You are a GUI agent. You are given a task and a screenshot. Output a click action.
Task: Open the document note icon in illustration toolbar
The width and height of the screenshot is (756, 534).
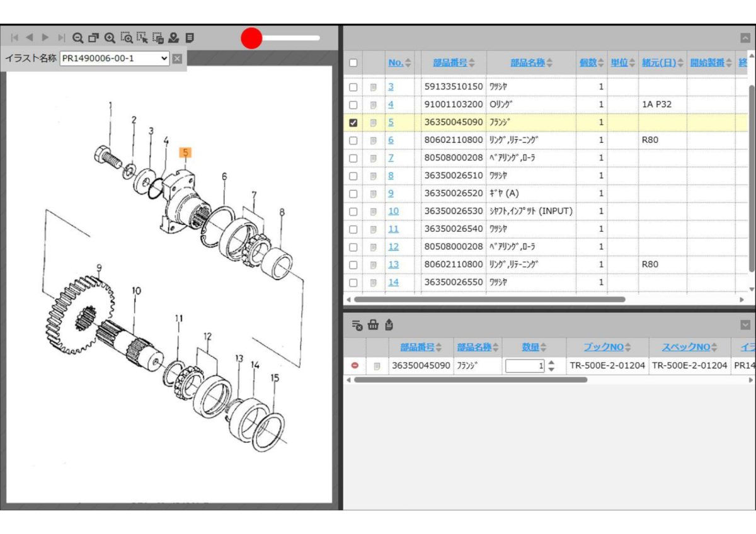point(190,38)
